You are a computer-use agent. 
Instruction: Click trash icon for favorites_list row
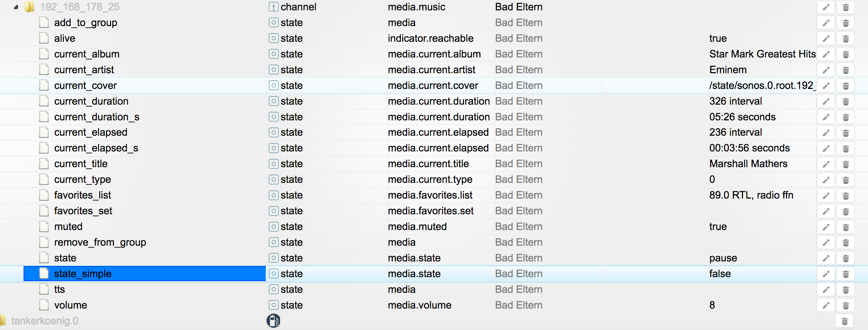(845, 196)
